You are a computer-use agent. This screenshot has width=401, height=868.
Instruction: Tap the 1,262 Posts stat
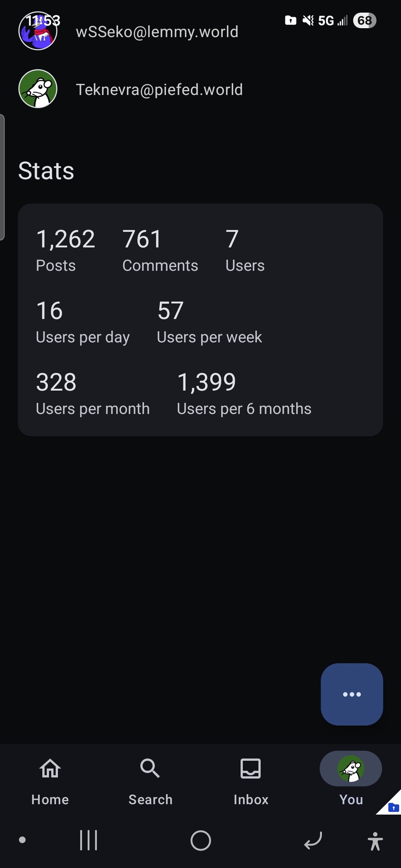tap(65, 250)
